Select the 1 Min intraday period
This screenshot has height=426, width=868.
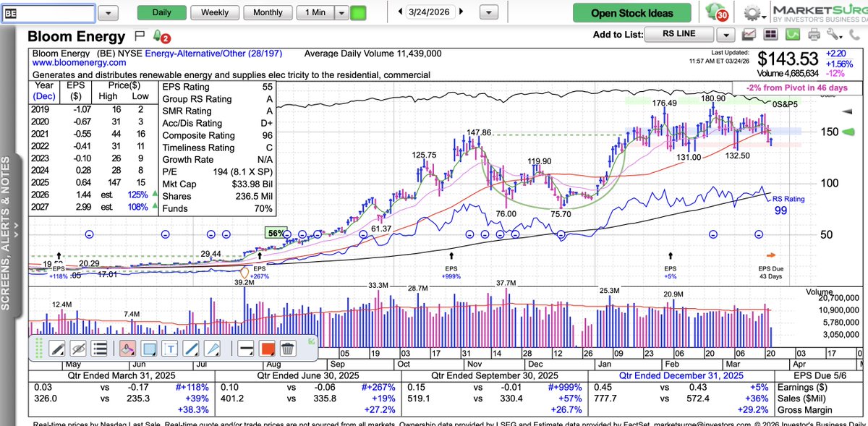(x=315, y=12)
